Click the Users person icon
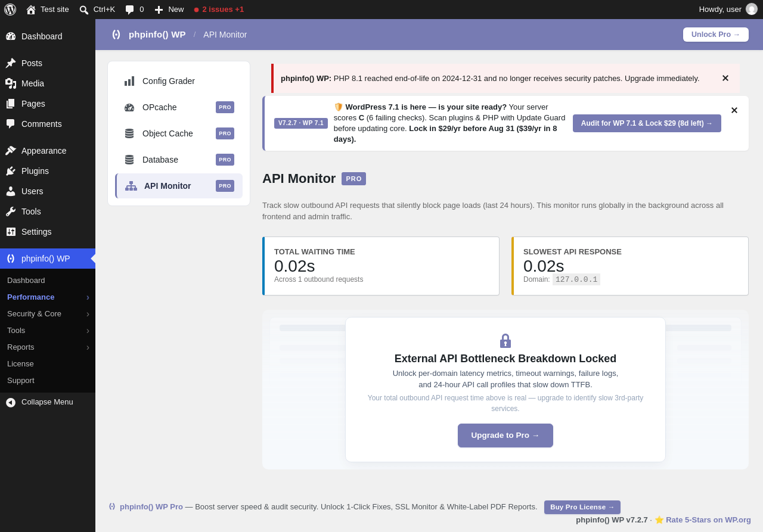 [11, 191]
